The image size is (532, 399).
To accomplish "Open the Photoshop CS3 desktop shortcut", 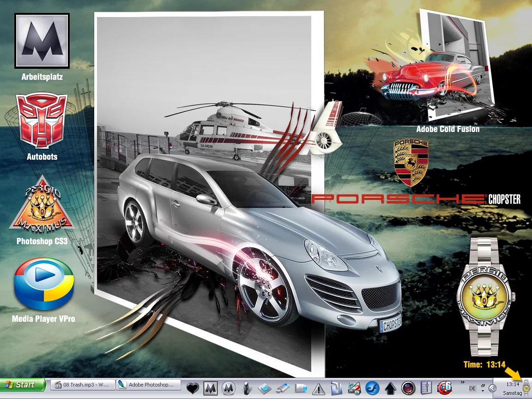I will point(42,204).
